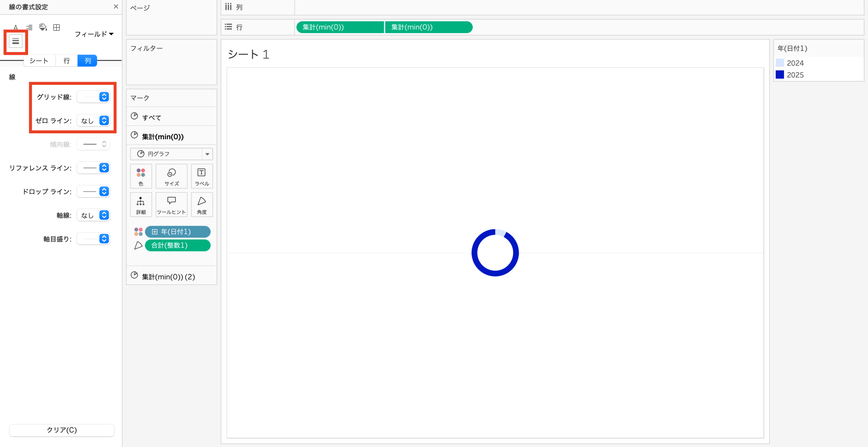
Task: Click the Tooltip mark card button
Action: coord(172,205)
